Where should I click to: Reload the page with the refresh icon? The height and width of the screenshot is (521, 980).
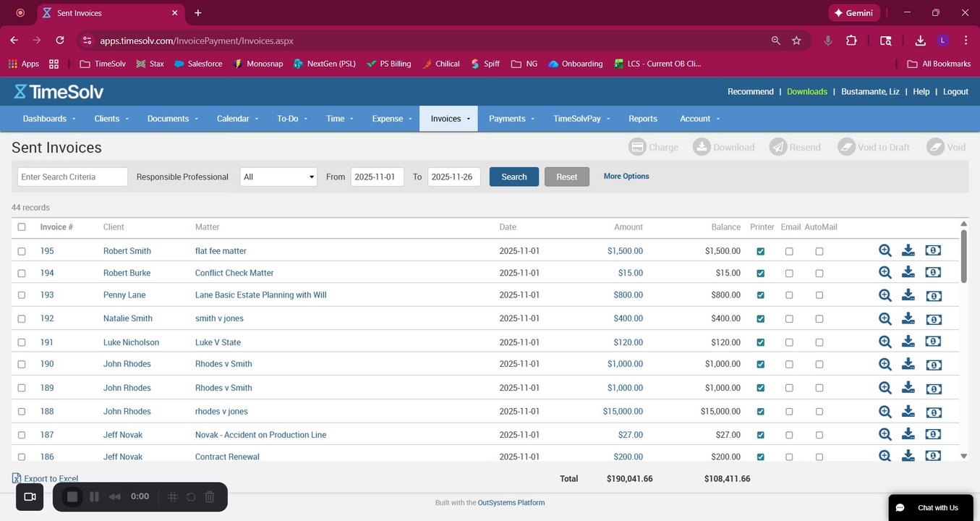click(x=60, y=41)
